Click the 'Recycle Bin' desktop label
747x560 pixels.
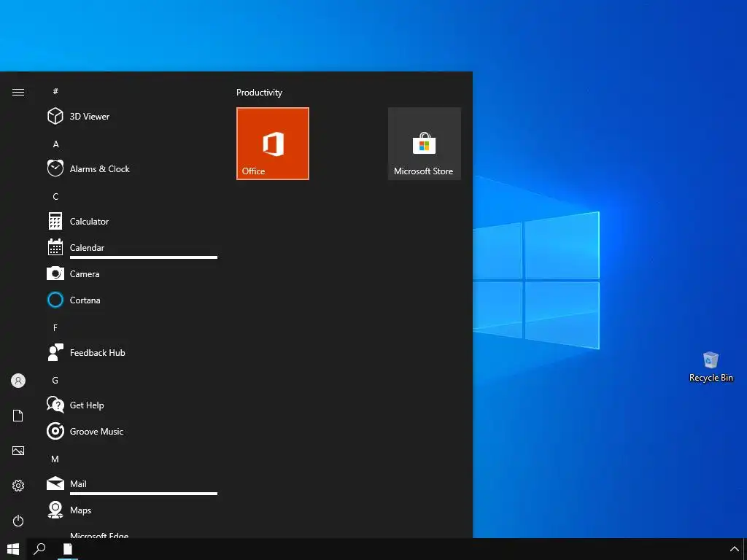click(x=711, y=378)
